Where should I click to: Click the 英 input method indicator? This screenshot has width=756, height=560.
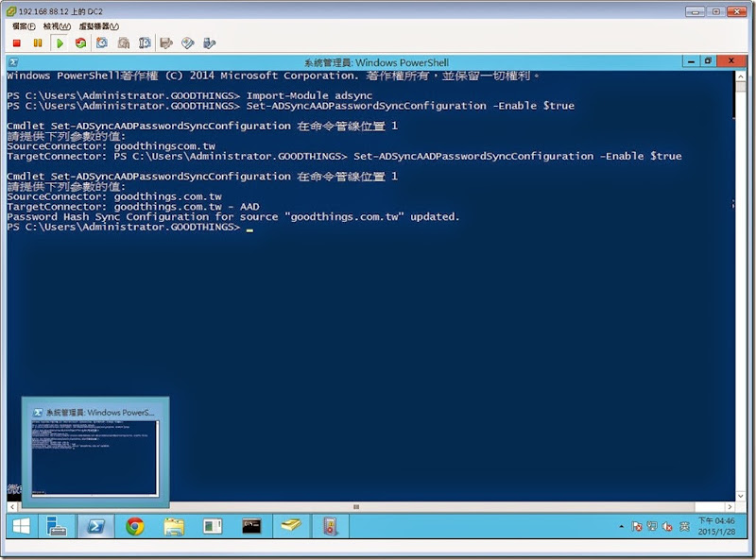click(x=684, y=526)
